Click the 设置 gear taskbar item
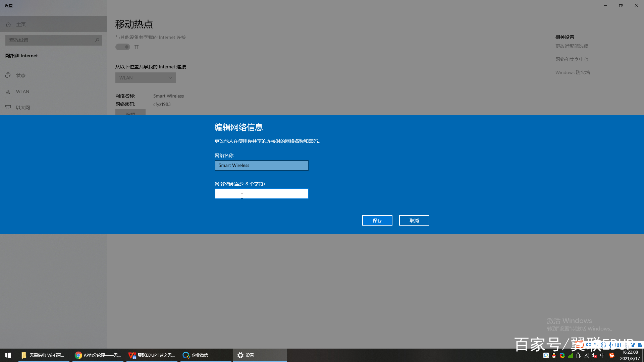 260,355
